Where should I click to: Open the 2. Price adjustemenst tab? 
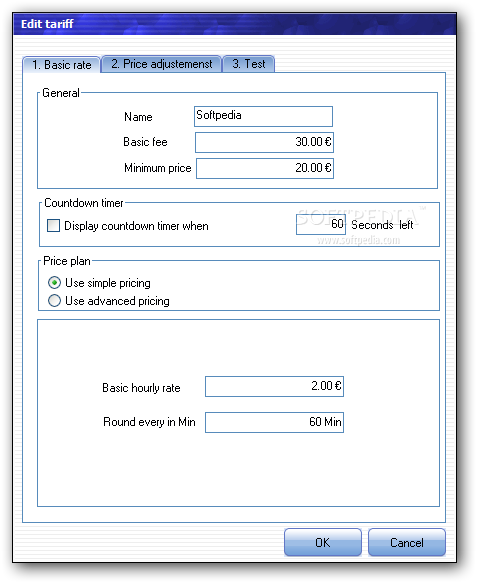pyautogui.click(x=161, y=64)
